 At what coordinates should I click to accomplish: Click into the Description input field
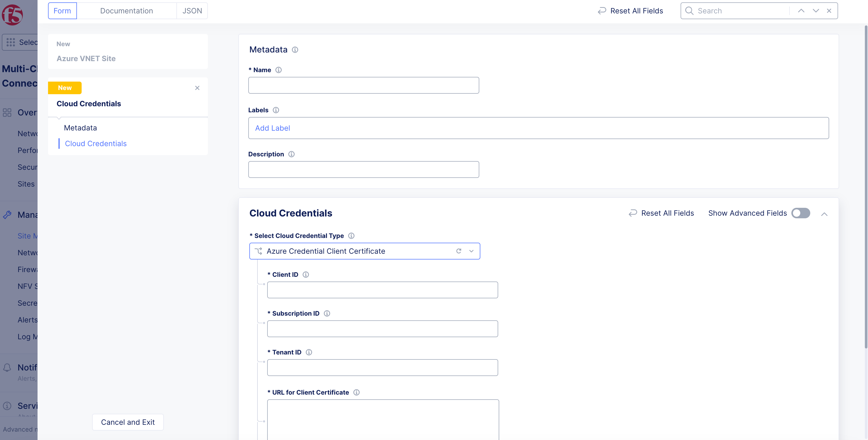coord(363,169)
